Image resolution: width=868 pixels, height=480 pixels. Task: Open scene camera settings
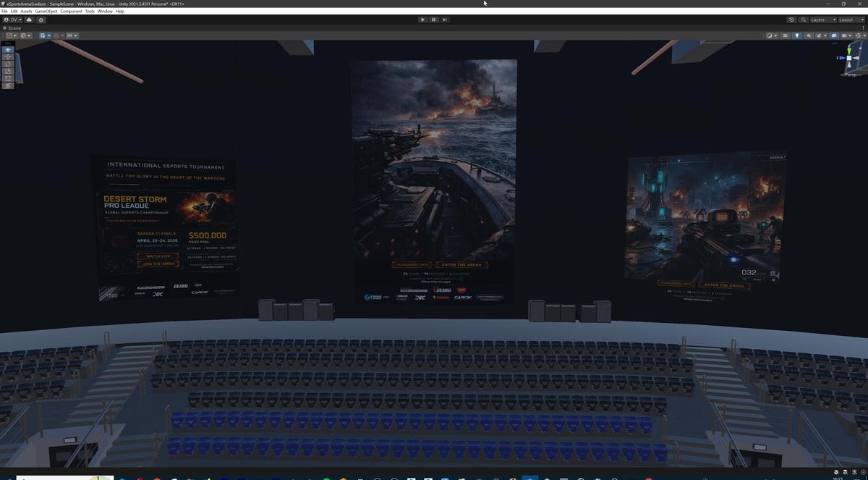pyautogui.click(x=846, y=35)
